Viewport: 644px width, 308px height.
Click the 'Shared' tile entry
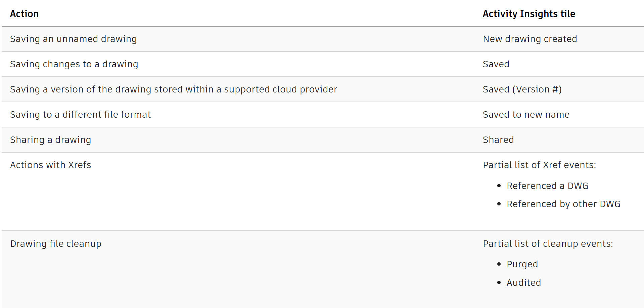click(x=498, y=140)
